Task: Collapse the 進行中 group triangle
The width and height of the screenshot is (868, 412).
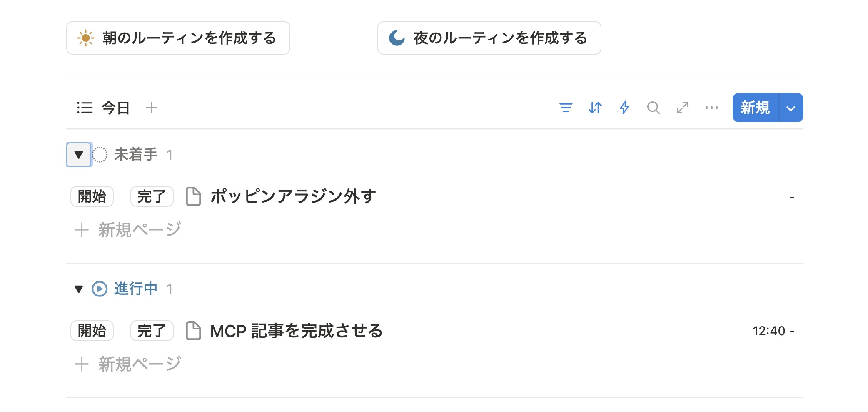Action: click(x=79, y=289)
